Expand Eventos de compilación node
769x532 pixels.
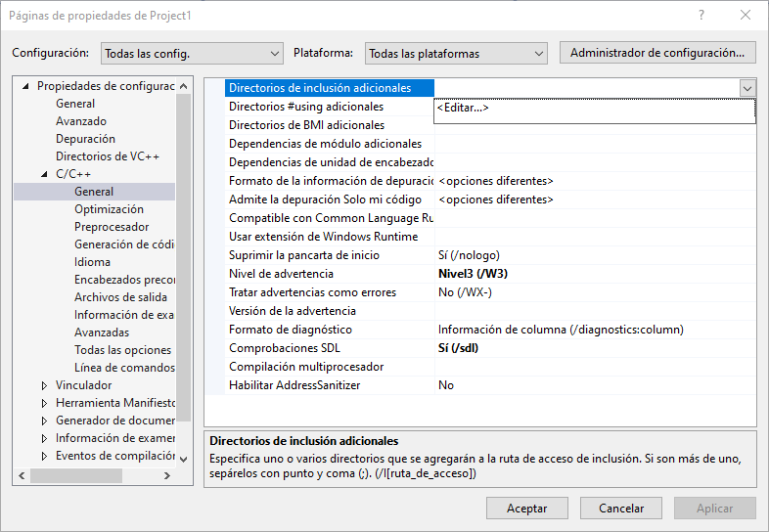[x=45, y=456]
